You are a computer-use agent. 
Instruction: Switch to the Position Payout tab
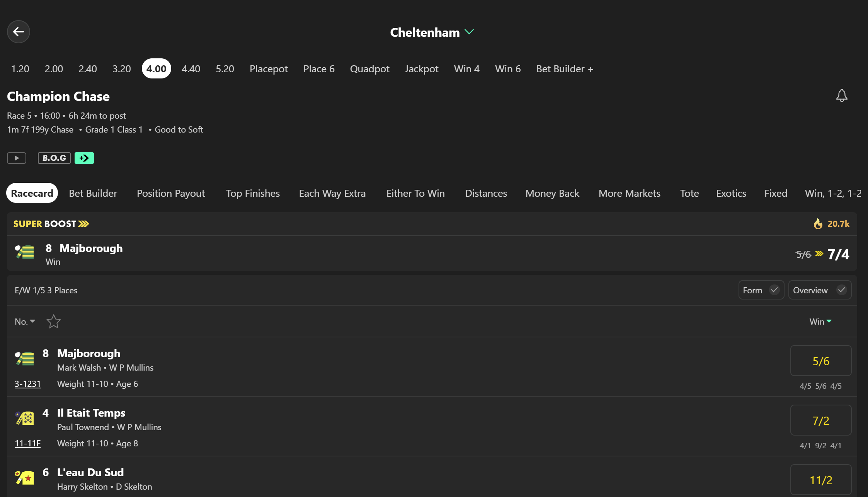click(x=171, y=193)
